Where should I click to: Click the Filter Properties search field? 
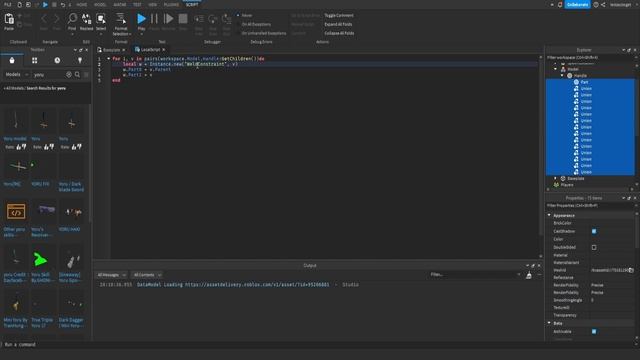pos(590,206)
